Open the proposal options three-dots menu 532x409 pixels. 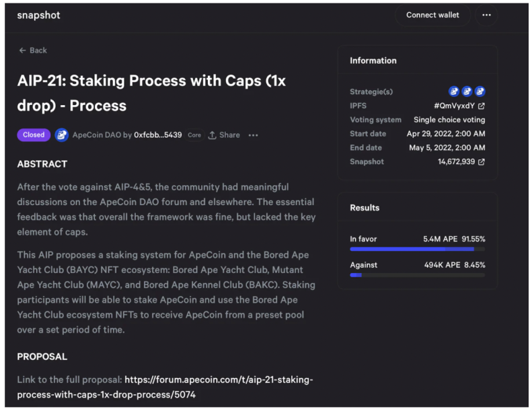(x=253, y=135)
